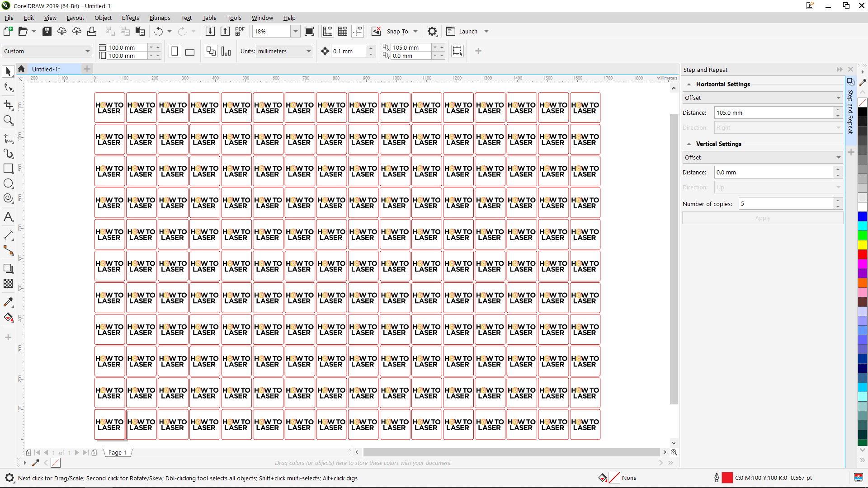
Task: Select the yellow color swatch
Action: pos(863,245)
